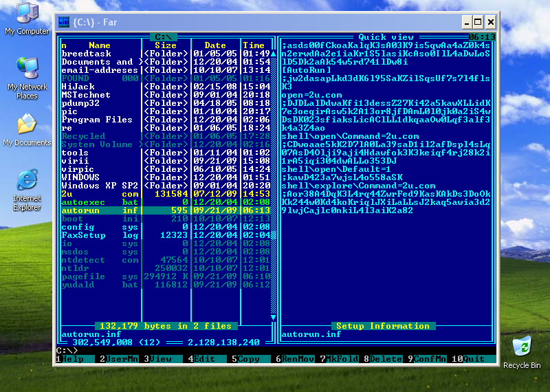This screenshot has height=392, width=550.
Task: Click the 06:13 clock in panel corner
Action: [482, 37]
